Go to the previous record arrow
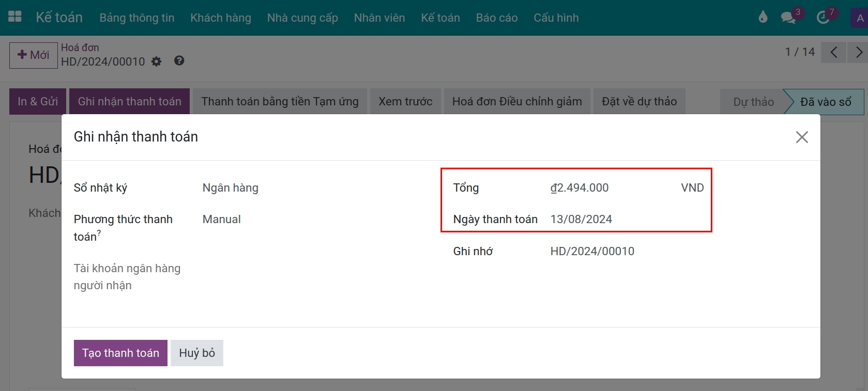 (833, 52)
